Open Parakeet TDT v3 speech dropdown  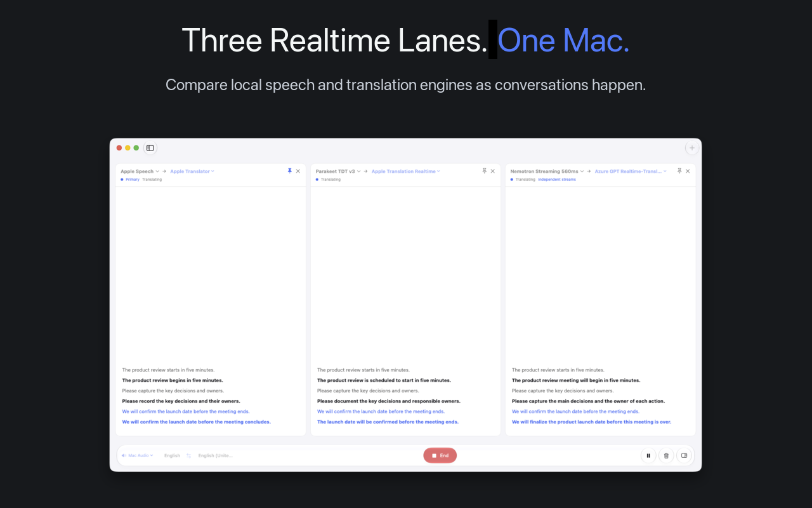(x=338, y=171)
